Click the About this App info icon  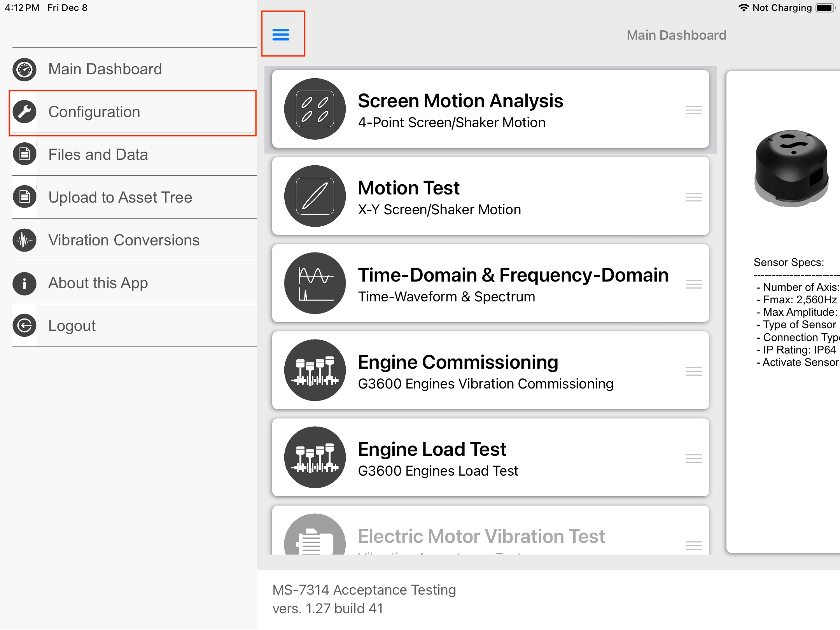pyautogui.click(x=24, y=283)
